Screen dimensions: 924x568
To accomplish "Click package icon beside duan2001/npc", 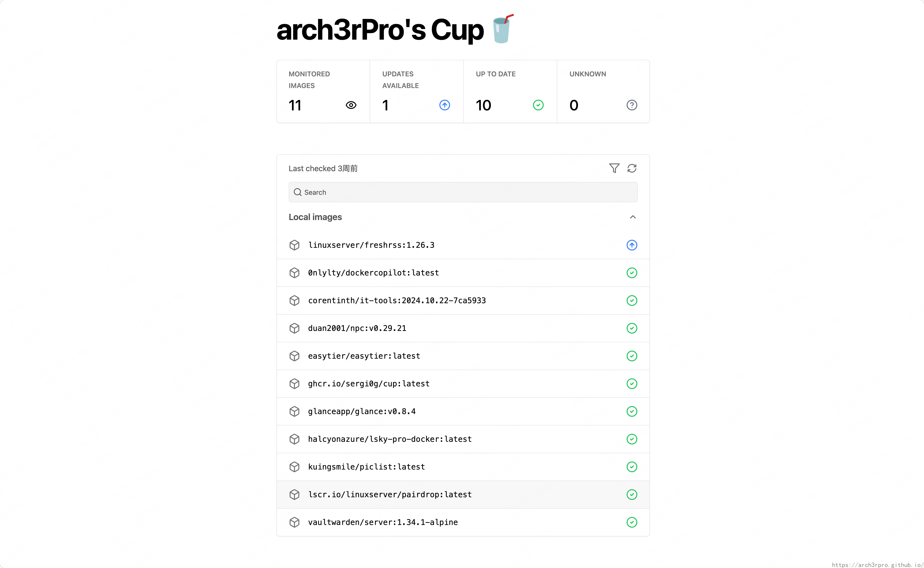I will tap(294, 328).
